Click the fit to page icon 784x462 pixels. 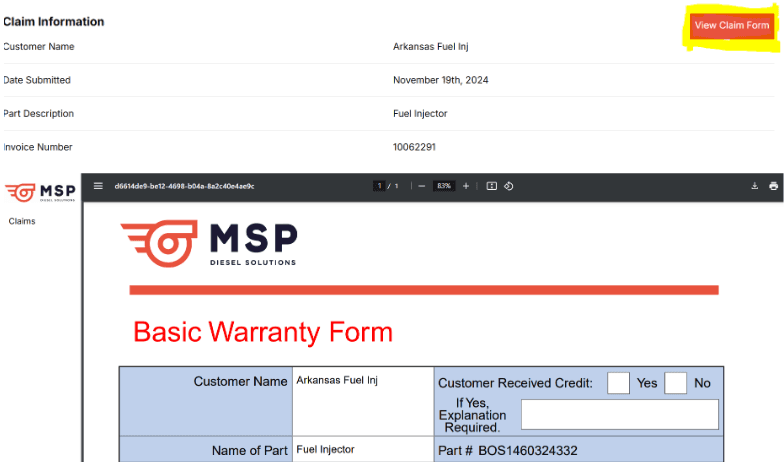point(491,186)
